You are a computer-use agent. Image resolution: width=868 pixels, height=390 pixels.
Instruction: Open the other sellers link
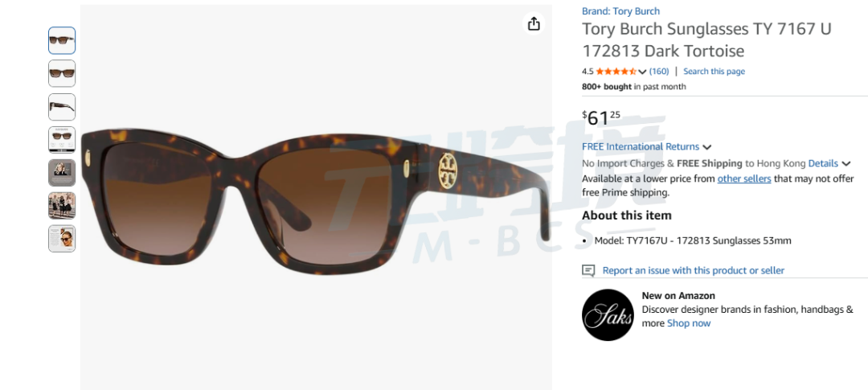click(744, 179)
